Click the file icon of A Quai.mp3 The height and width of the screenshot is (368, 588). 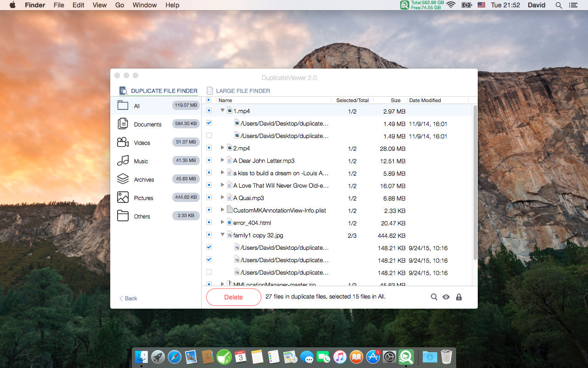(230, 197)
